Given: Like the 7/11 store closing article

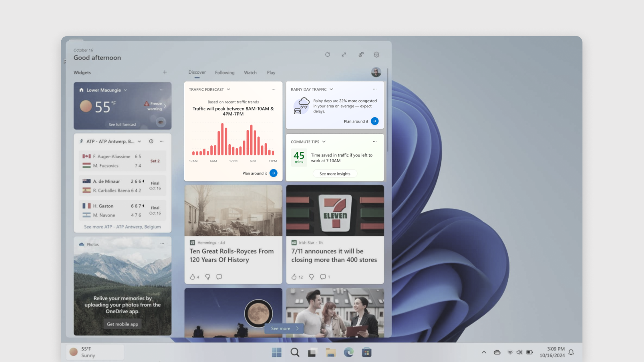Looking at the screenshot, I should click(x=294, y=277).
